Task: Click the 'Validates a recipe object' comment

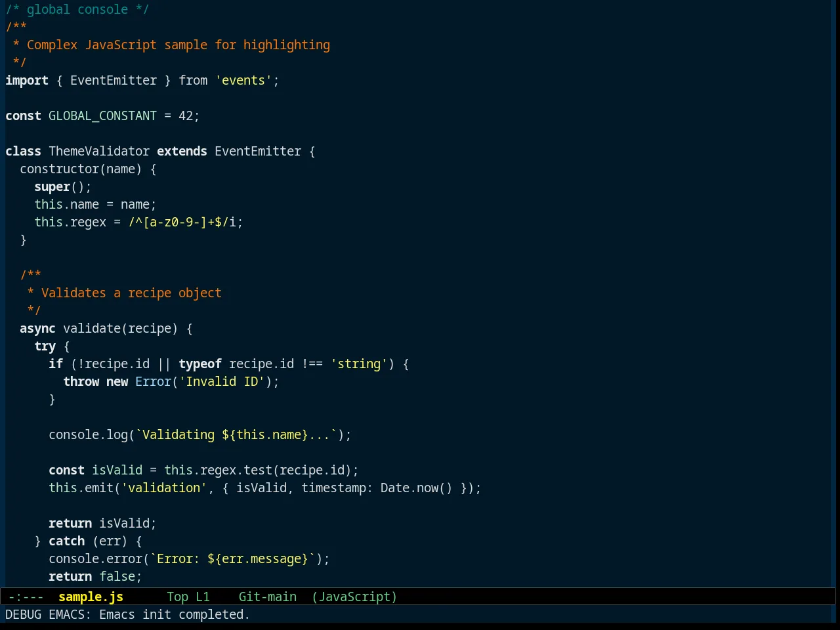Action: (x=131, y=293)
